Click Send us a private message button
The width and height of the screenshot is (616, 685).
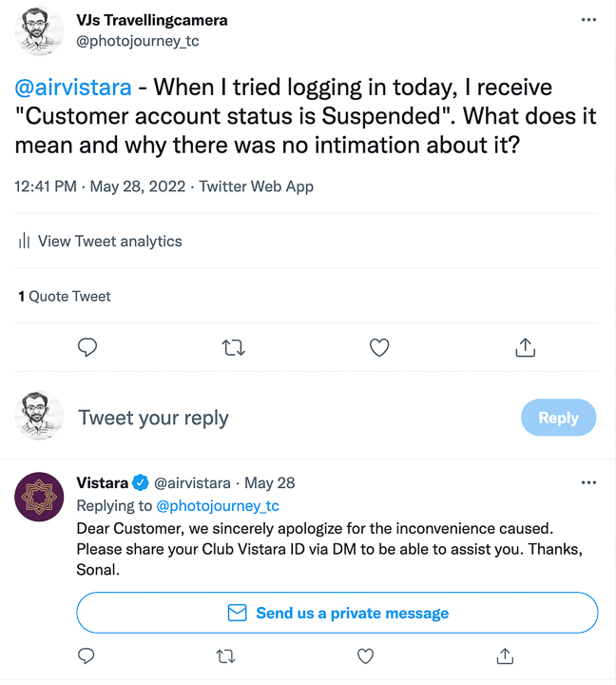point(337,614)
